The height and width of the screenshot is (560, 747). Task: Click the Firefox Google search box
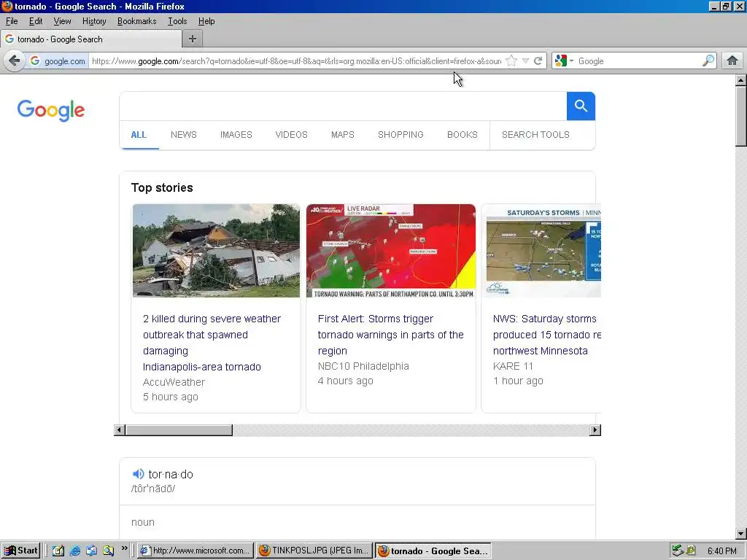point(638,61)
